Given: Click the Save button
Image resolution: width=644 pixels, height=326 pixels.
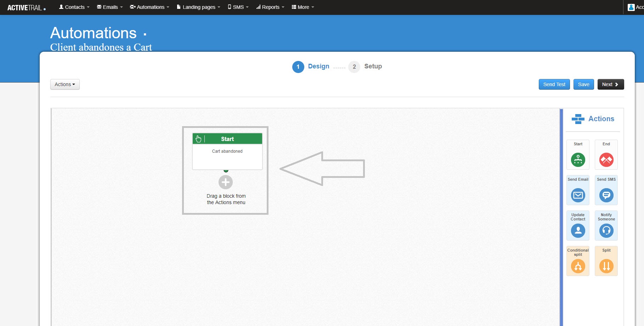Looking at the screenshot, I should pyautogui.click(x=583, y=84).
